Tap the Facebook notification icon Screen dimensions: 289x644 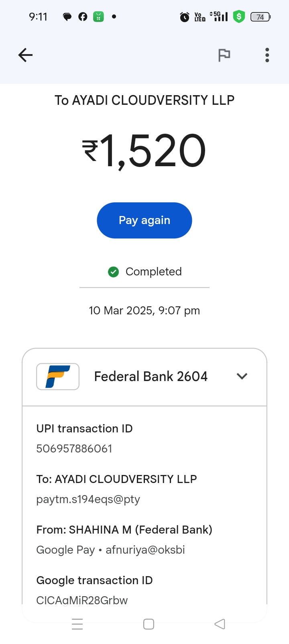tap(83, 16)
